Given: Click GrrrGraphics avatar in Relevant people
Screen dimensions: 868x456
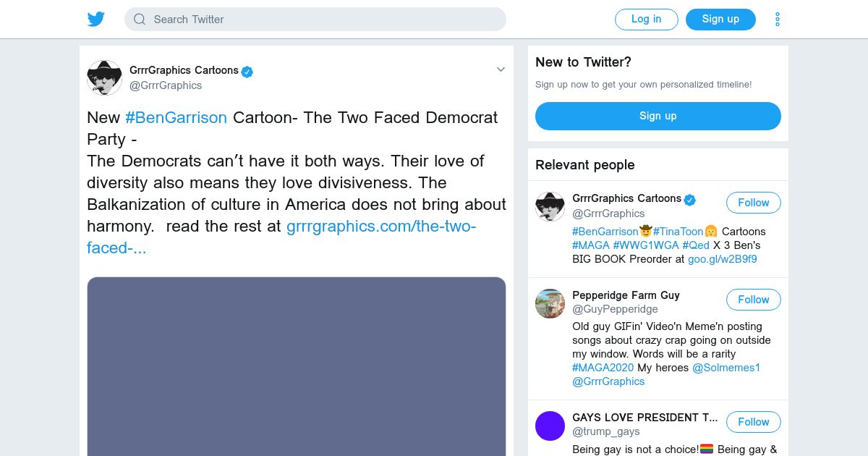Looking at the screenshot, I should [550, 206].
